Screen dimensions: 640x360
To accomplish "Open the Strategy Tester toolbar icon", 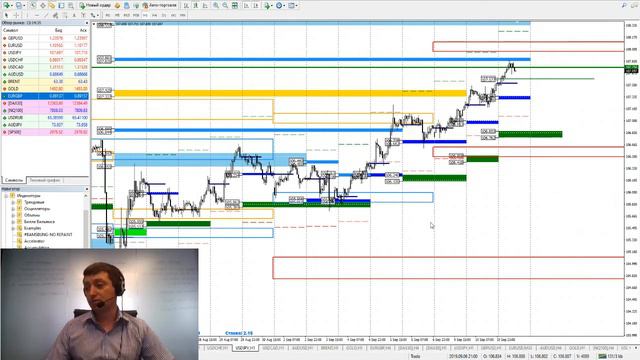I will pos(71,5).
